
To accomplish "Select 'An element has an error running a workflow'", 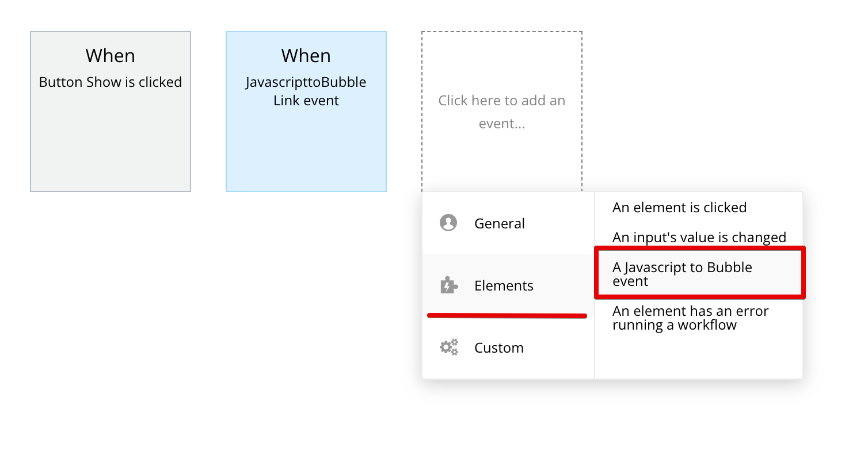I will click(699, 318).
